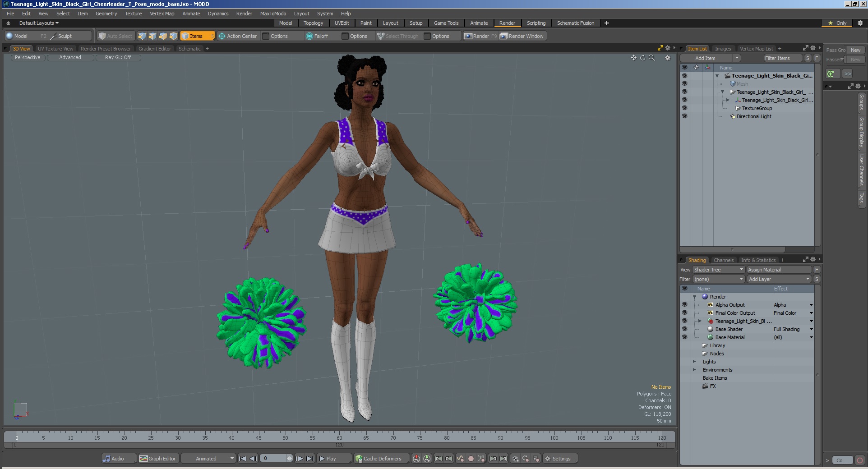
Task: Click the FX item icon in Shader Tree
Action: click(x=705, y=386)
